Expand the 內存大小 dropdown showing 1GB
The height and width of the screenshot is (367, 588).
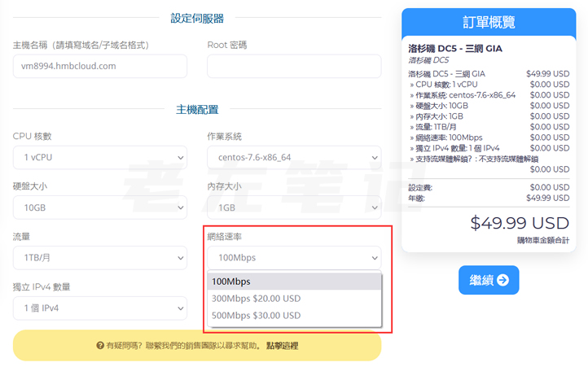click(x=294, y=208)
